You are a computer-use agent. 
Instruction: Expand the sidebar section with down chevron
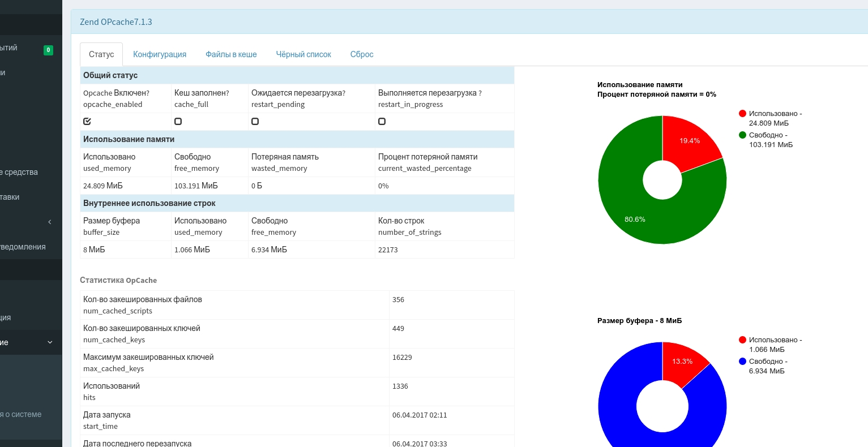pos(50,342)
